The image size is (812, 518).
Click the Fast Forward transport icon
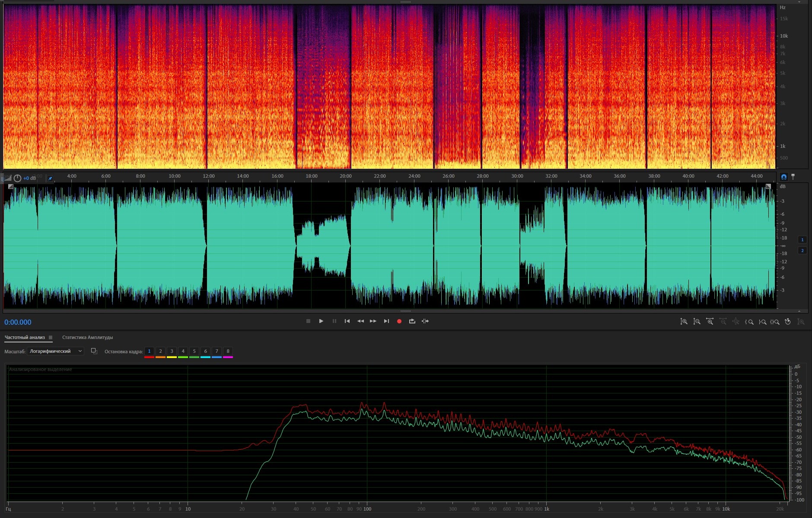[x=373, y=321]
